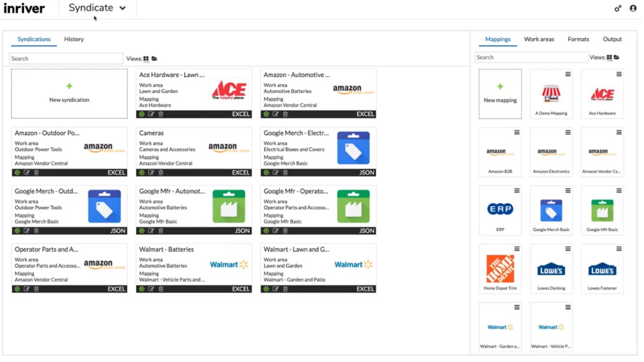Open menu for Ace Hardware mapping
The height and width of the screenshot is (362, 644).
[619, 74]
